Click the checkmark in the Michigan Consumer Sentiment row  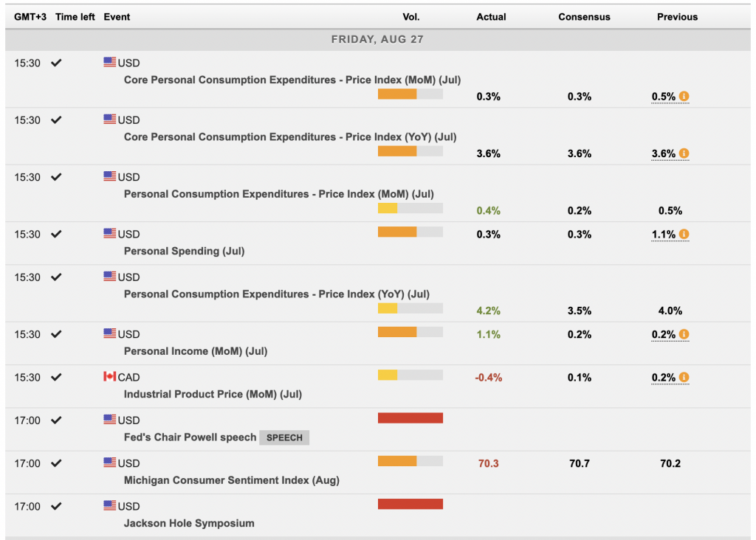(56, 463)
